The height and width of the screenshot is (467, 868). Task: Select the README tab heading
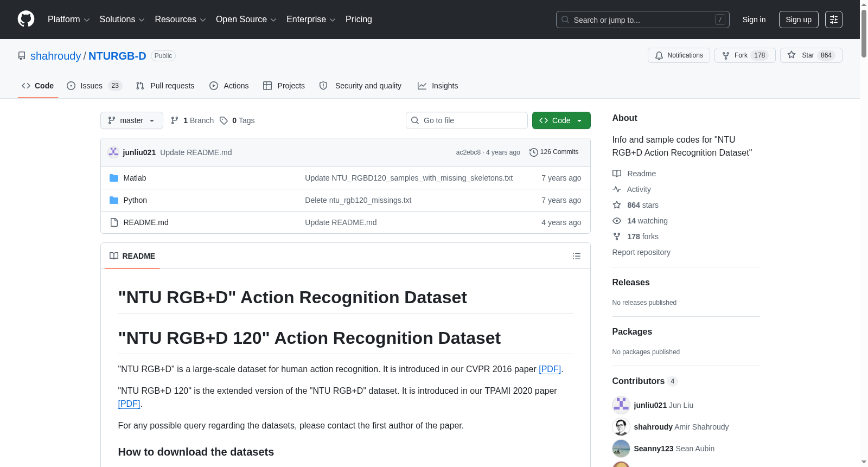click(x=132, y=256)
